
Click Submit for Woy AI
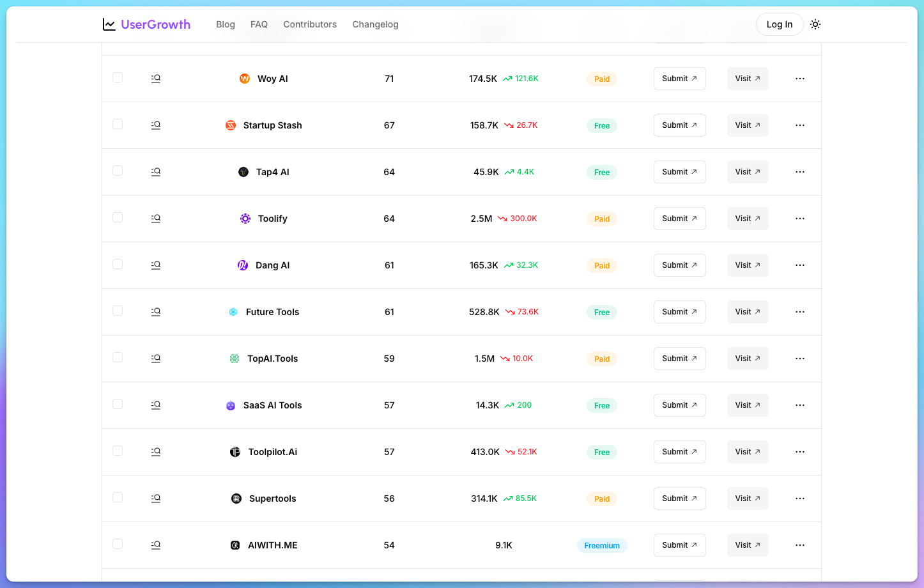tap(680, 79)
